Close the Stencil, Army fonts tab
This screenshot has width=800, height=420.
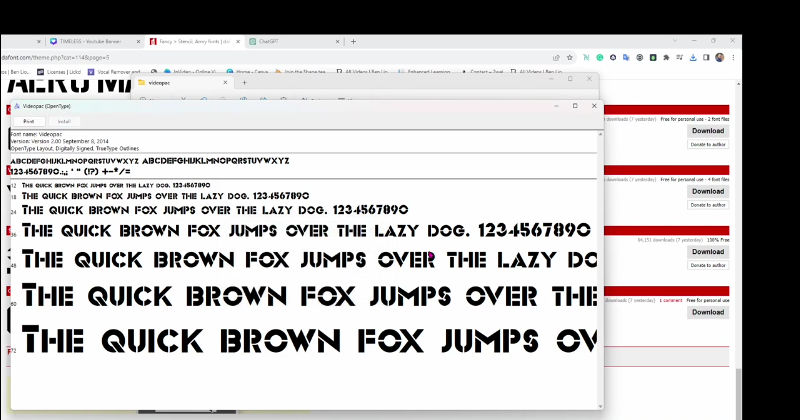click(238, 41)
